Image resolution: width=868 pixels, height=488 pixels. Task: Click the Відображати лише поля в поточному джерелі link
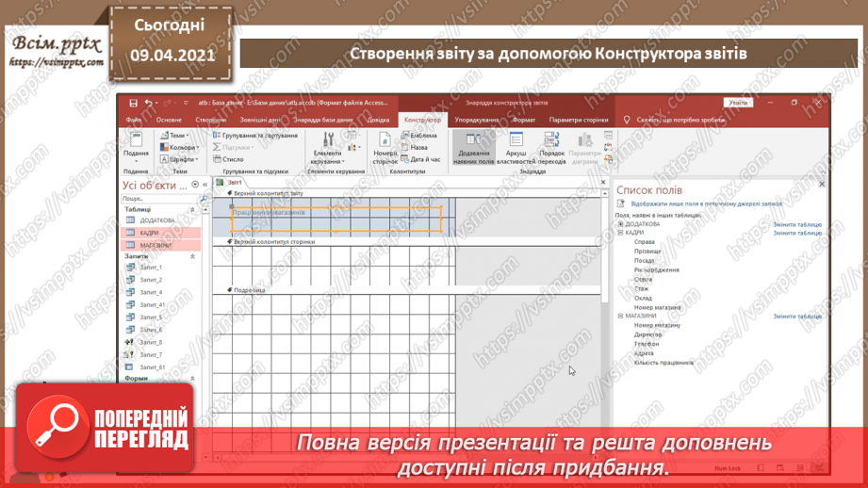707,203
